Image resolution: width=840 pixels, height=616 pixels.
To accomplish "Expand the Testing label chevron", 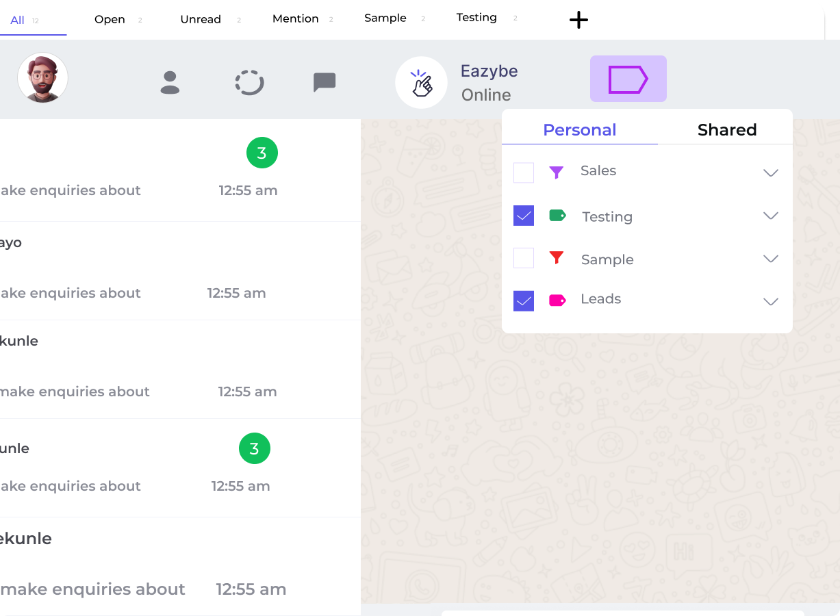I will tap(771, 216).
